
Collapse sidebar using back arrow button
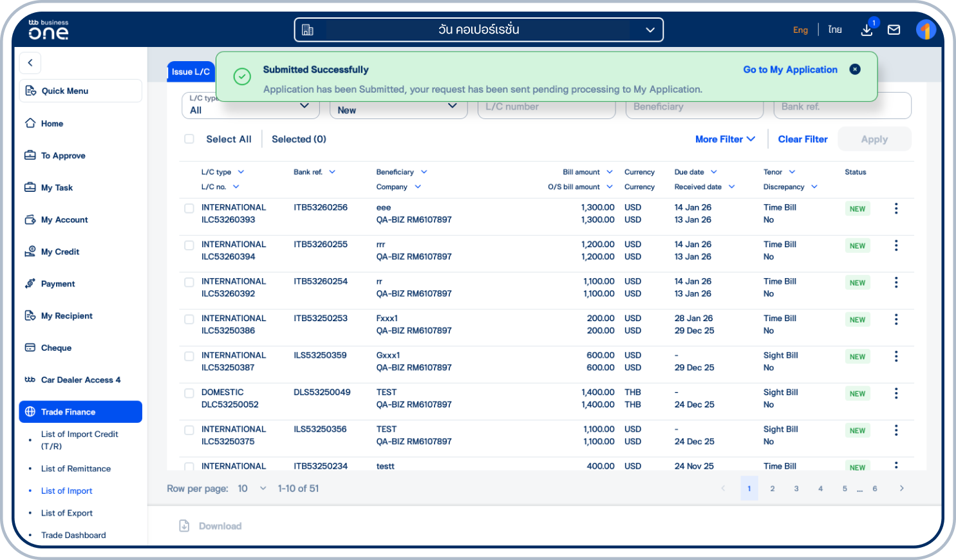30,63
